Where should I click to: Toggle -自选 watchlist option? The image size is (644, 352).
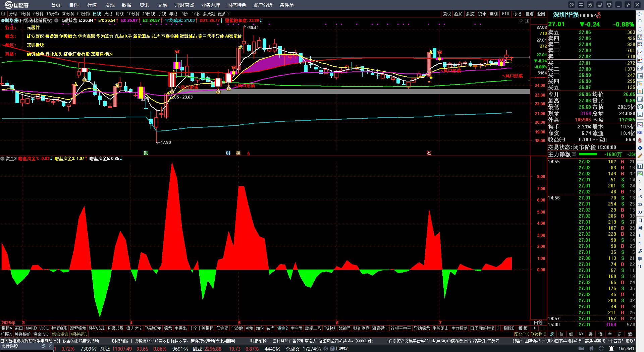[x=529, y=14]
